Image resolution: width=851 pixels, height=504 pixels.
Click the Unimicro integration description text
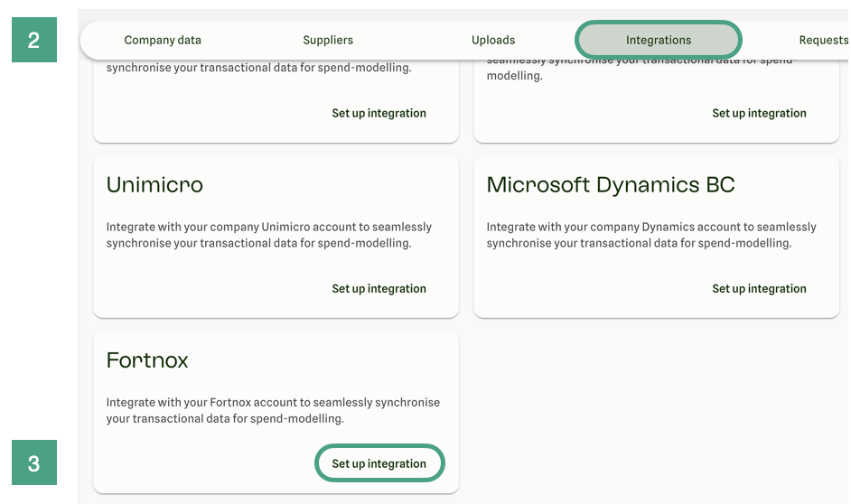pos(268,235)
